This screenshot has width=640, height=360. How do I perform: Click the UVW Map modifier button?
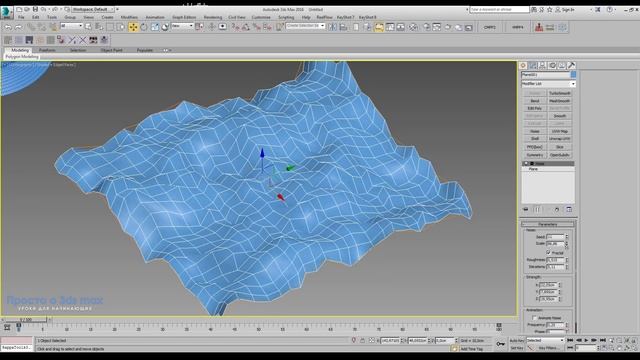[560, 131]
